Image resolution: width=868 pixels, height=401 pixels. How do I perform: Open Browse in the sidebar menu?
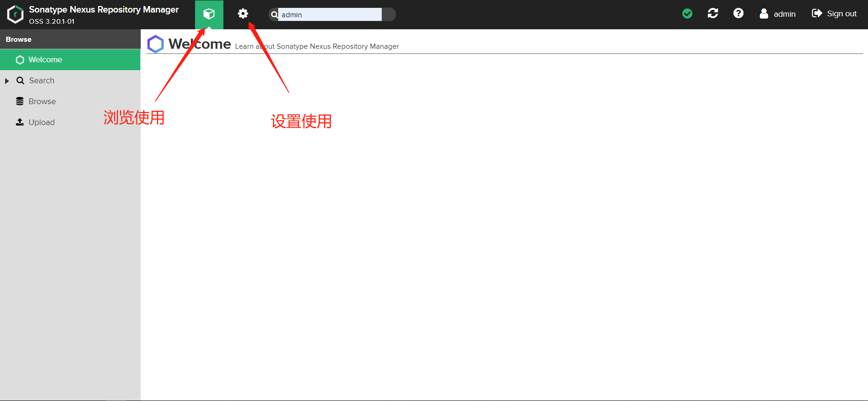click(x=70, y=101)
